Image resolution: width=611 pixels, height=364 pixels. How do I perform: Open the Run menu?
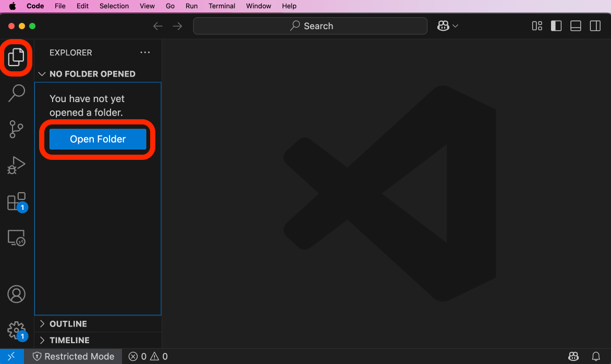pos(192,6)
